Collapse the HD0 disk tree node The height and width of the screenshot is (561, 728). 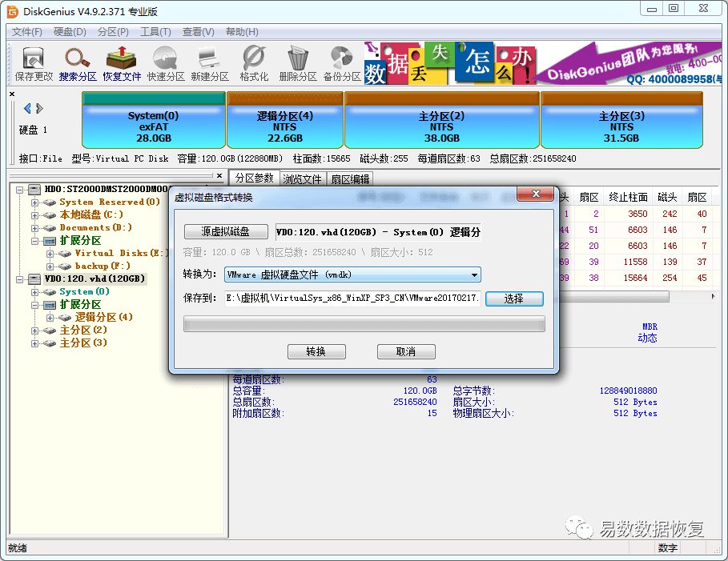point(19,190)
